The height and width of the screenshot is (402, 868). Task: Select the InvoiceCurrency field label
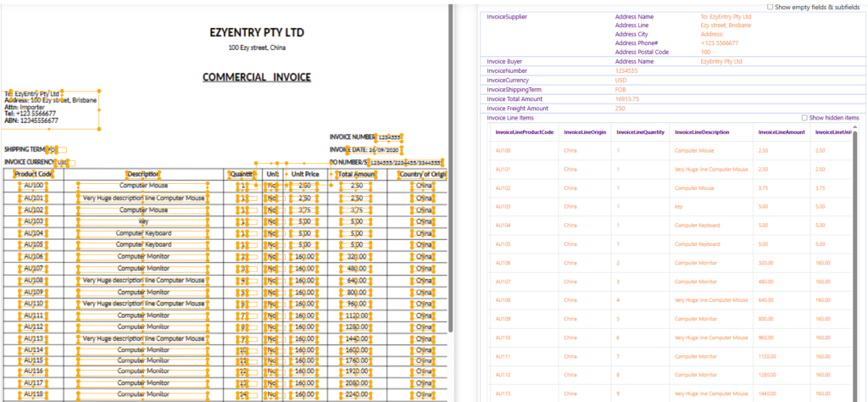(509, 81)
